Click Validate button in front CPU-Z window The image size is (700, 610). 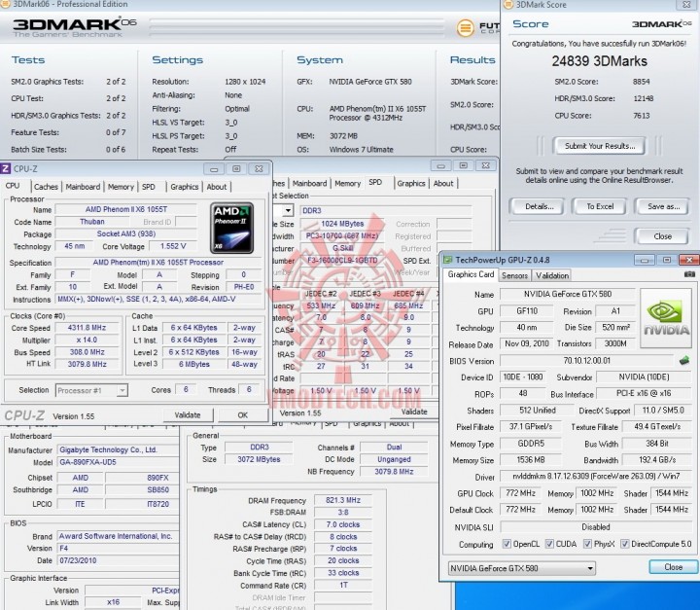[188, 415]
